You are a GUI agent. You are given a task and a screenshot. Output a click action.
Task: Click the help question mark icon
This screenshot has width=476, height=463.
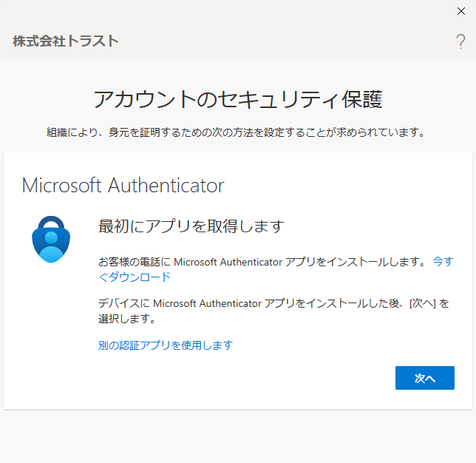pos(460,41)
